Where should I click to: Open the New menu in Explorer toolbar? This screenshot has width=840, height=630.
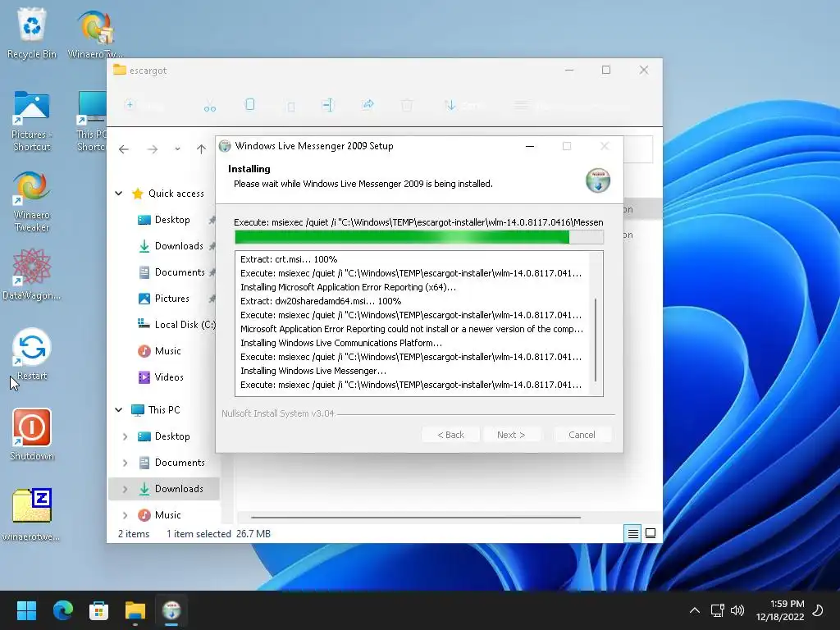tap(144, 106)
